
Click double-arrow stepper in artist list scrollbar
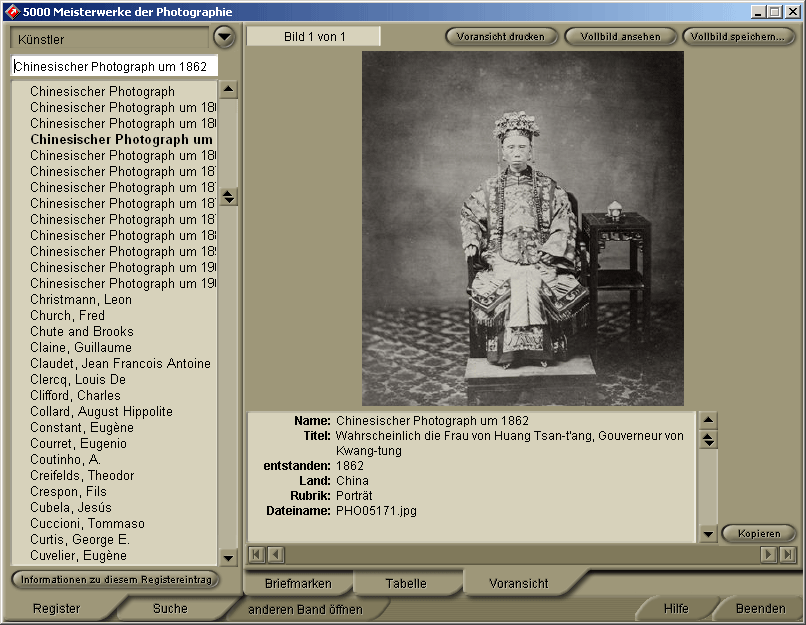(x=229, y=197)
